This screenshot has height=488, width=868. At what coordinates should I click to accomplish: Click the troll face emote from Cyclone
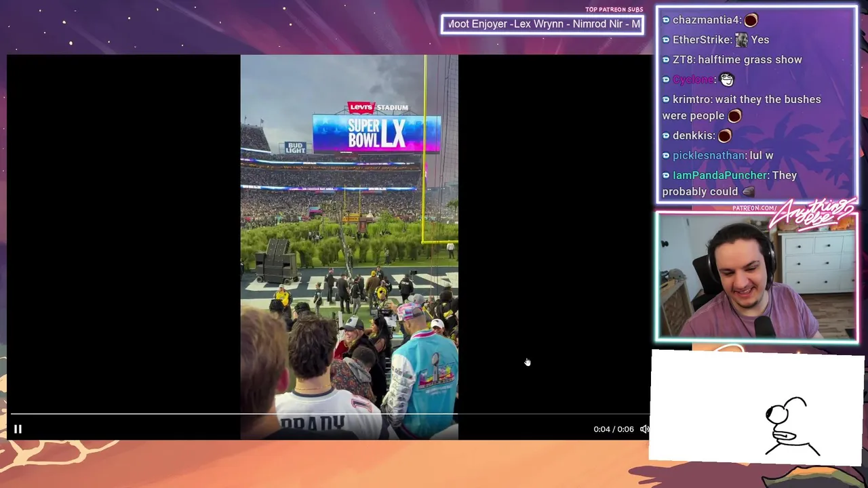[x=727, y=79]
